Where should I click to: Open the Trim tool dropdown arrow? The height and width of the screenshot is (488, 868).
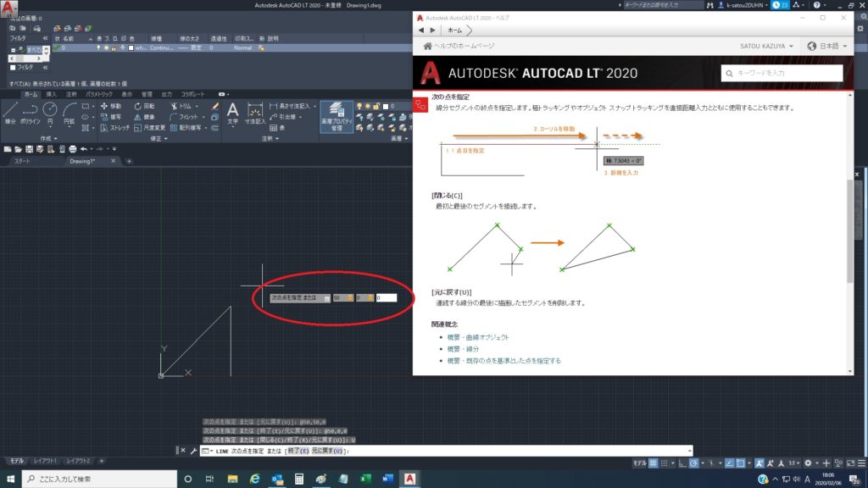[197, 106]
